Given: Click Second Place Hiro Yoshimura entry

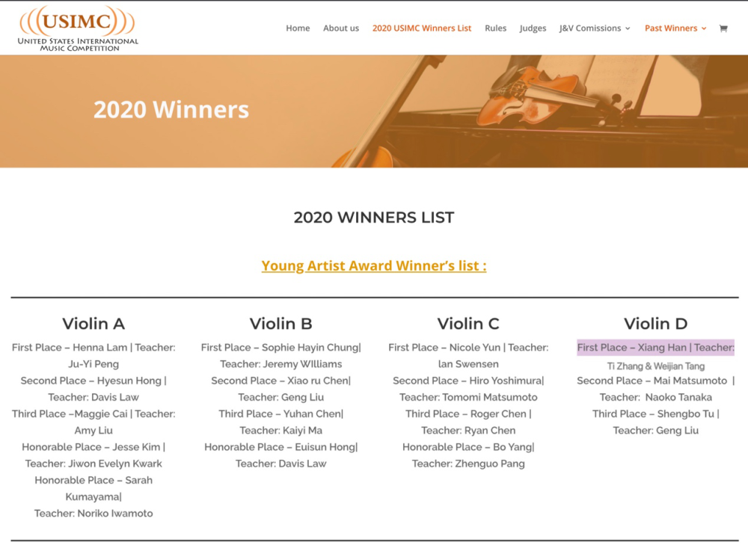Looking at the screenshot, I should click(468, 381).
